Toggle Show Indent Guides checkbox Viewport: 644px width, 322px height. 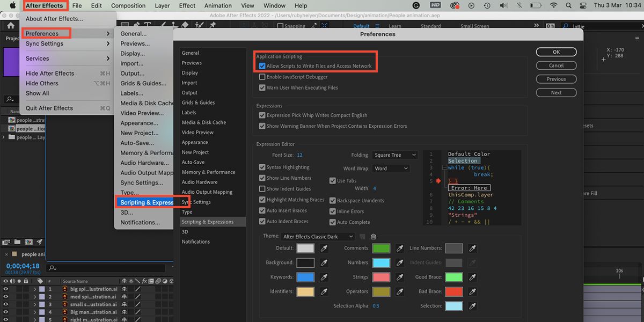point(262,189)
